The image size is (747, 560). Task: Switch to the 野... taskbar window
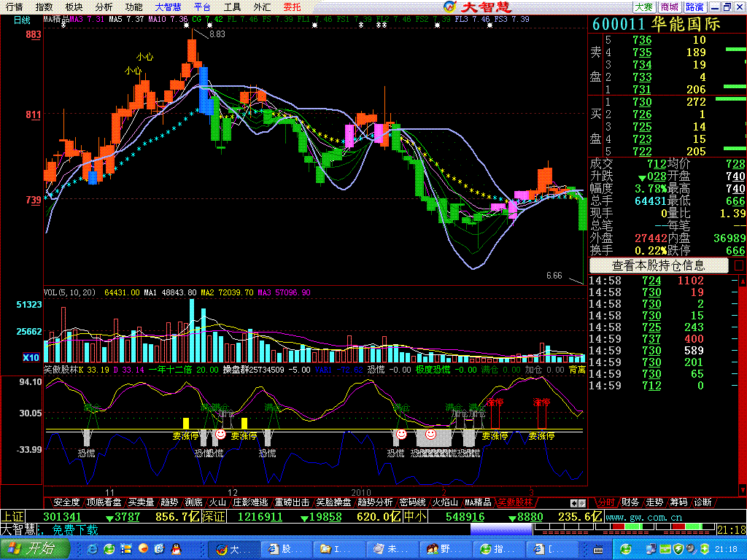(446, 550)
